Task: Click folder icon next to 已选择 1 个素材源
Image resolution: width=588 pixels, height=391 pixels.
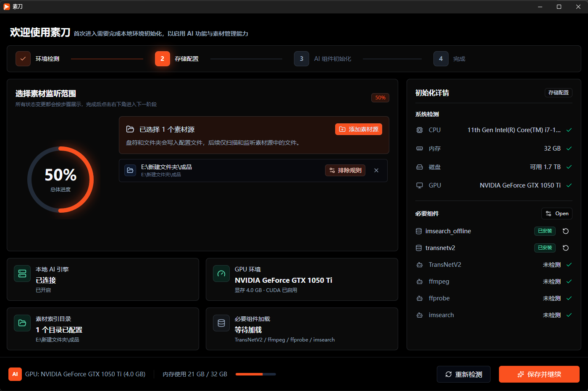Action: (x=130, y=129)
